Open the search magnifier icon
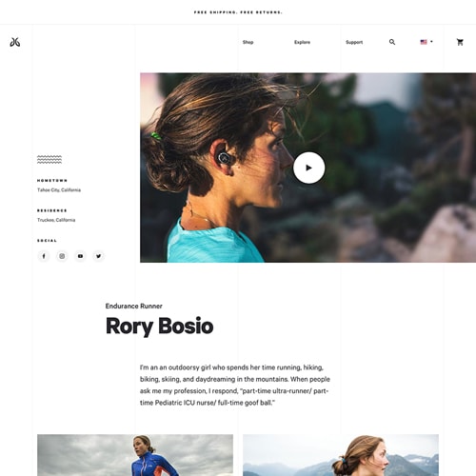The height and width of the screenshot is (476, 476). (x=392, y=42)
